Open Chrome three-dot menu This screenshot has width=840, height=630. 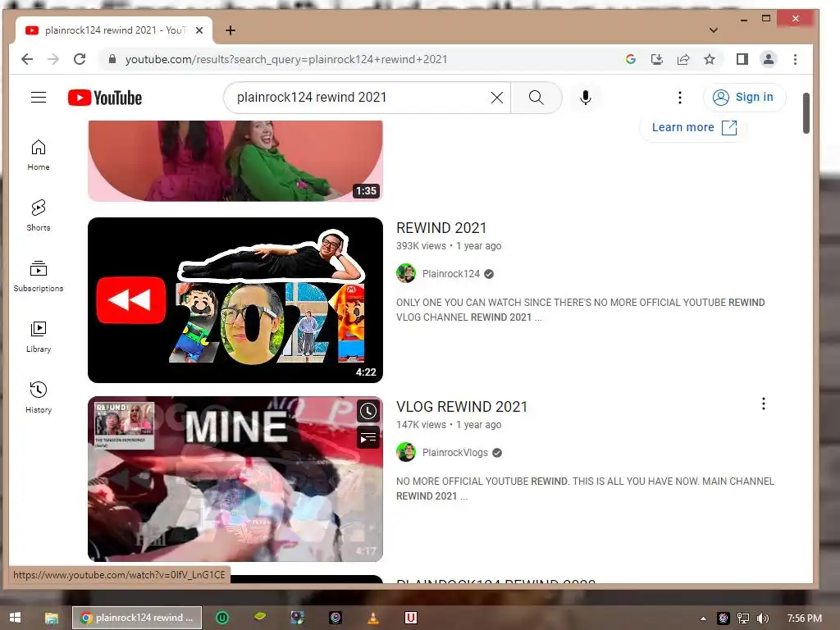(x=795, y=59)
